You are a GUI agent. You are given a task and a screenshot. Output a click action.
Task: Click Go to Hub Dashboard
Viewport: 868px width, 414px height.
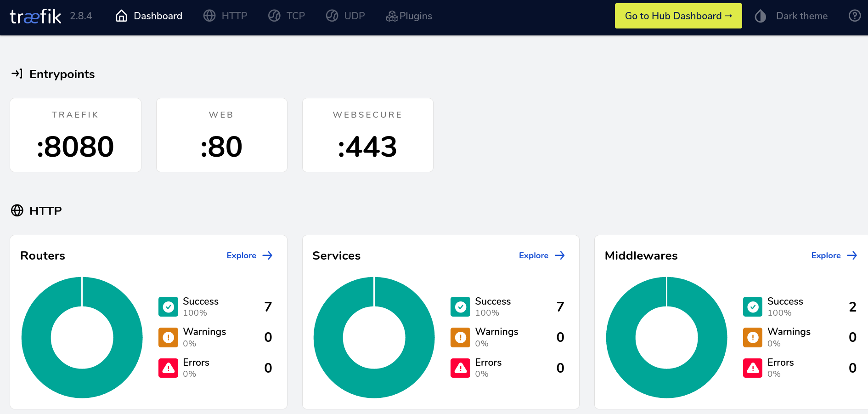click(x=678, y=16)
